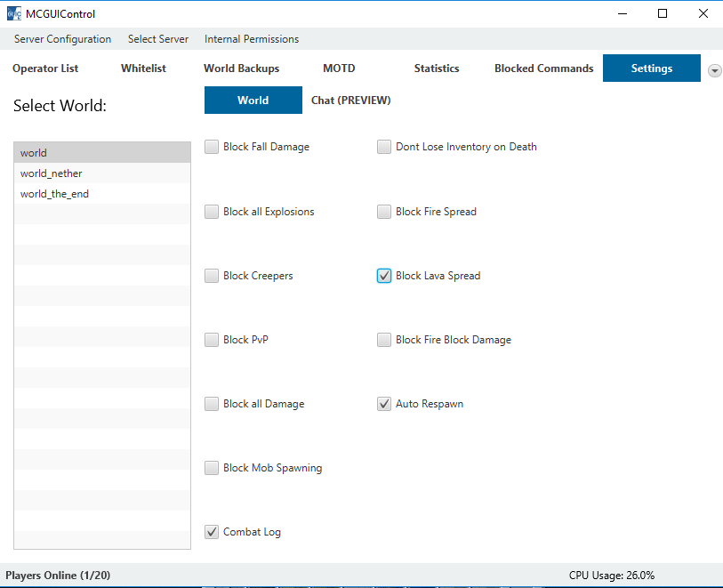
Task: Click the MCGUIControl app icon in title bar
Action: pyautogui.click(x=13, y=13)
